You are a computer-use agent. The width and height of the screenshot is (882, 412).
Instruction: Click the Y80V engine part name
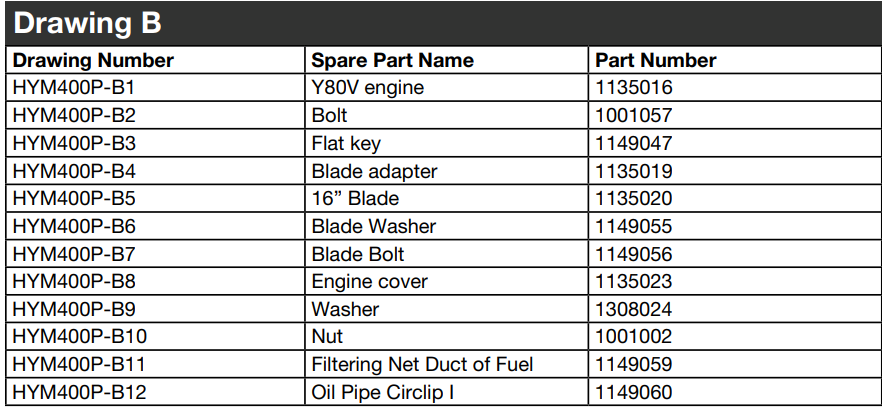pos(367,88)
